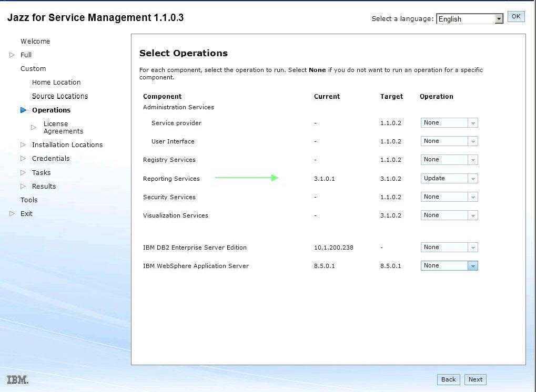Click the IBM DB2 Enterprise Server Edition label
Image resolution: width=536 pixels, height=392 pixels.
tap(195, 247)
